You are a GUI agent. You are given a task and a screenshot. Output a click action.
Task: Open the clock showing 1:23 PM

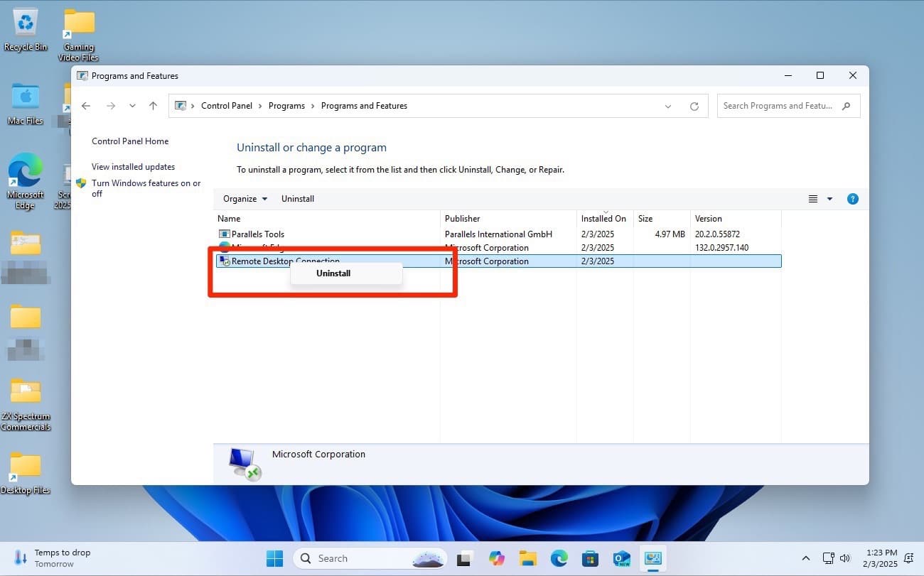pos(882,558)
